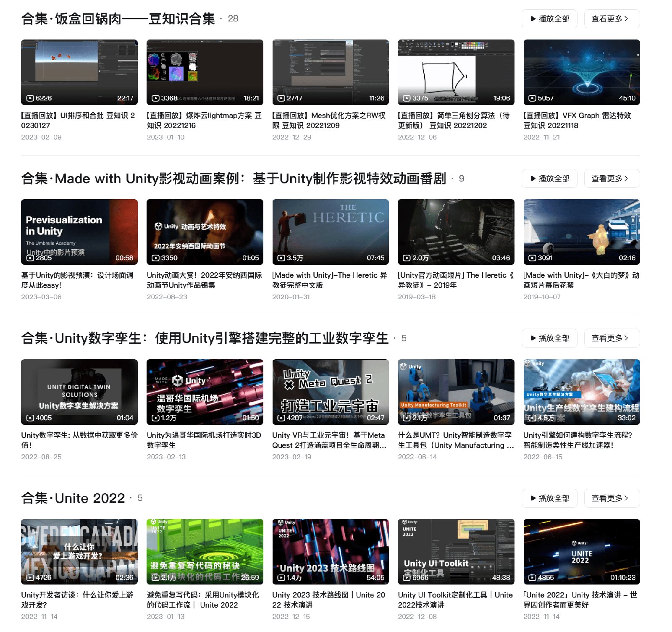This screenshot has width=672, height=632.
Task: Open the Unity Manufacturing Toolkit thumbnail
Action: [x=456, y=392]
